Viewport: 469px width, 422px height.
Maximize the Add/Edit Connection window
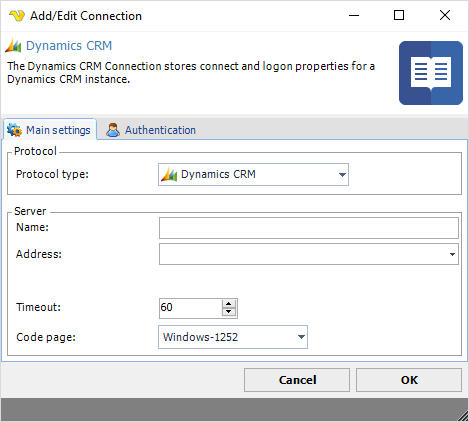[399, 15]
